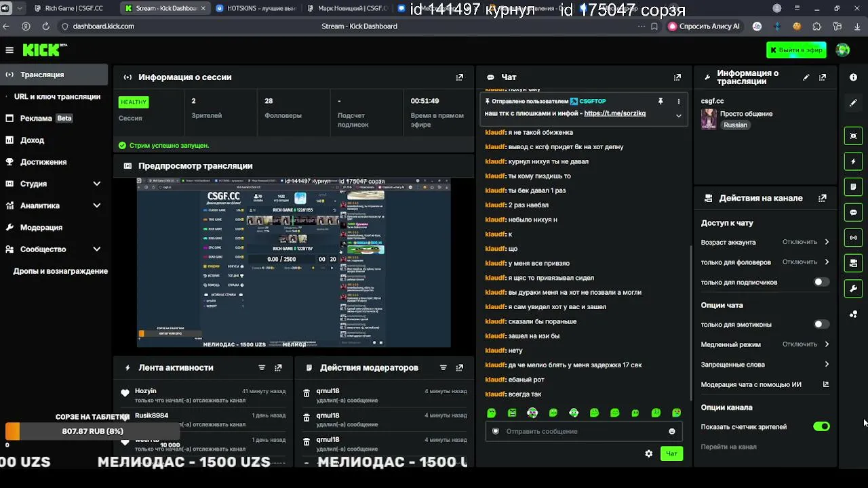Screen dimensions: 868x488
Task: Edit the stream information with the pencil
Action: [x=806, y=77]
